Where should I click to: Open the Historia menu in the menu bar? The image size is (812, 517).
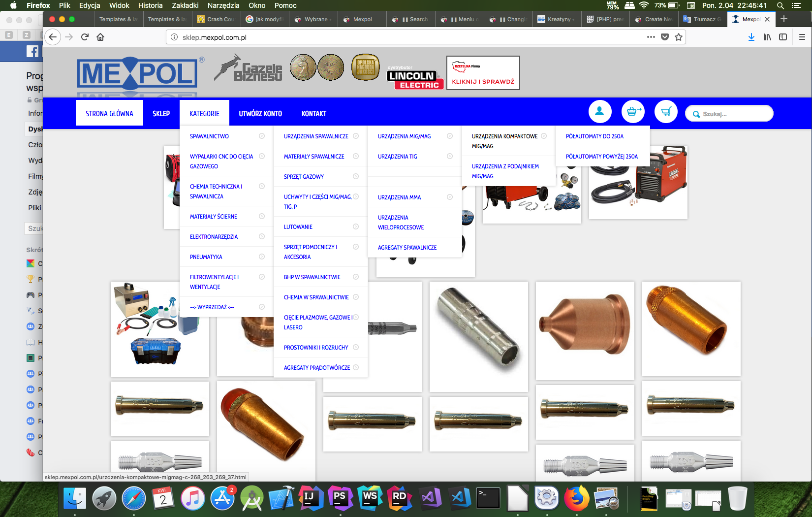150,5
